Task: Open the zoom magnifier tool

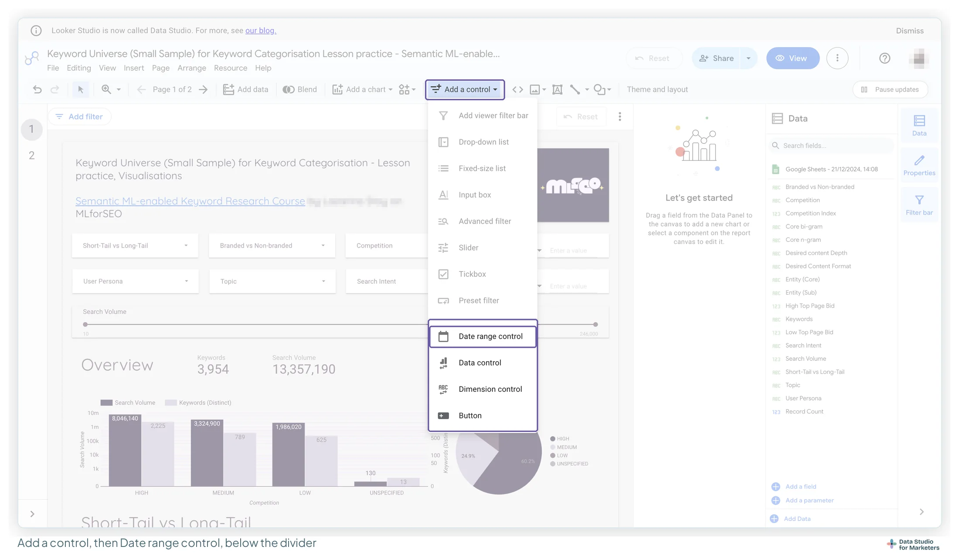Action: [x=106, y=89]
